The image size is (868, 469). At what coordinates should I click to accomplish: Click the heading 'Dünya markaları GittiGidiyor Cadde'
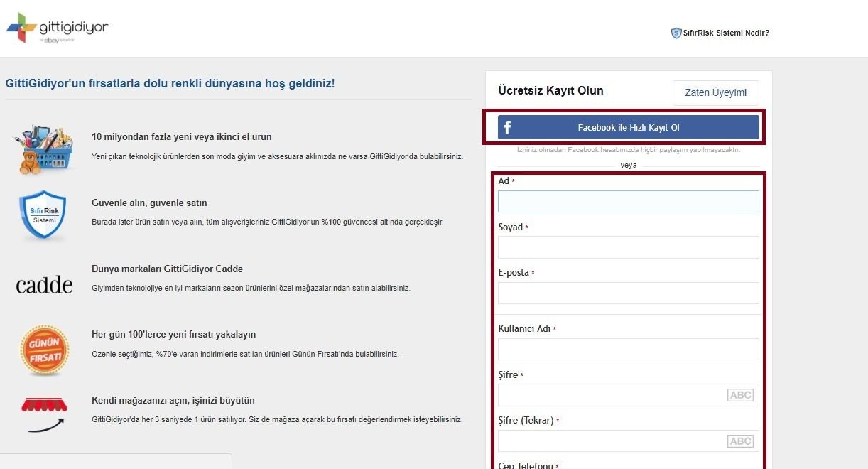pos(167,269)
